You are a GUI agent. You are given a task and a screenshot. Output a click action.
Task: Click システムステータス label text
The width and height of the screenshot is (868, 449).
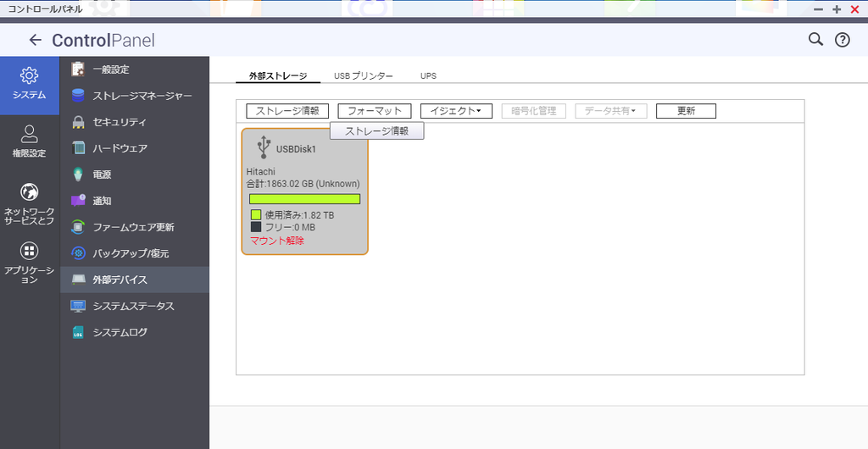[x=133, y=306]
